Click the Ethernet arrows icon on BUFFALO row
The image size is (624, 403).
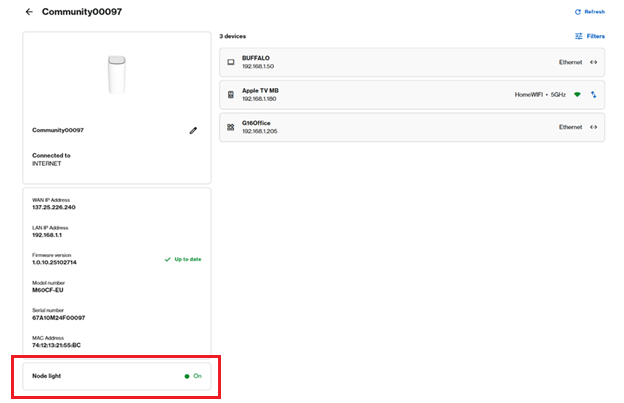click(x=593, y=62)
